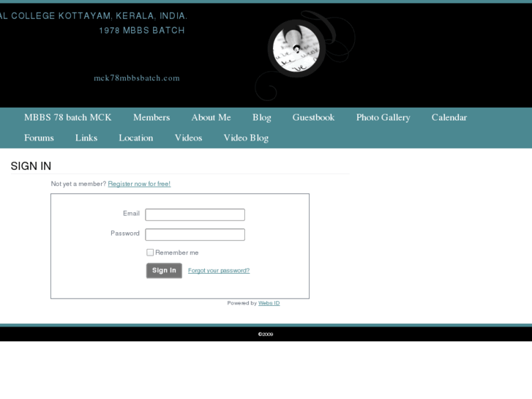Open the Calendar page
Screen dimensions: 532x399
click(x=449, y=117)
